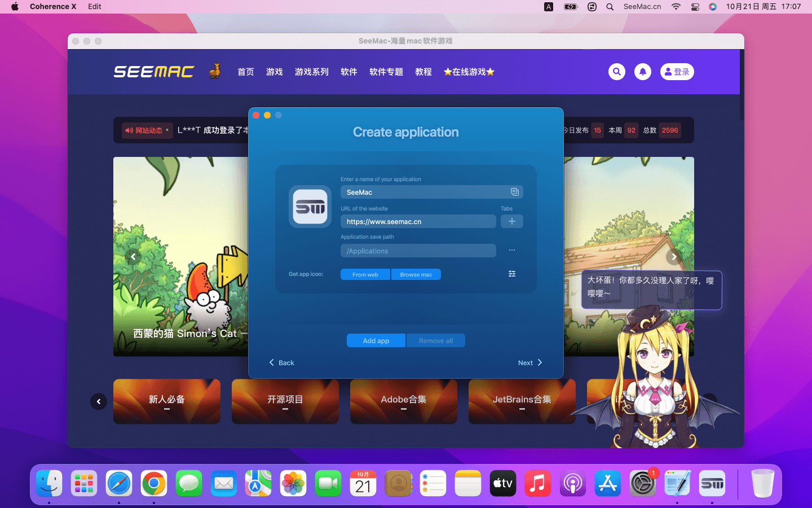Open FaceTime from the Dock

tap(328, 484)
